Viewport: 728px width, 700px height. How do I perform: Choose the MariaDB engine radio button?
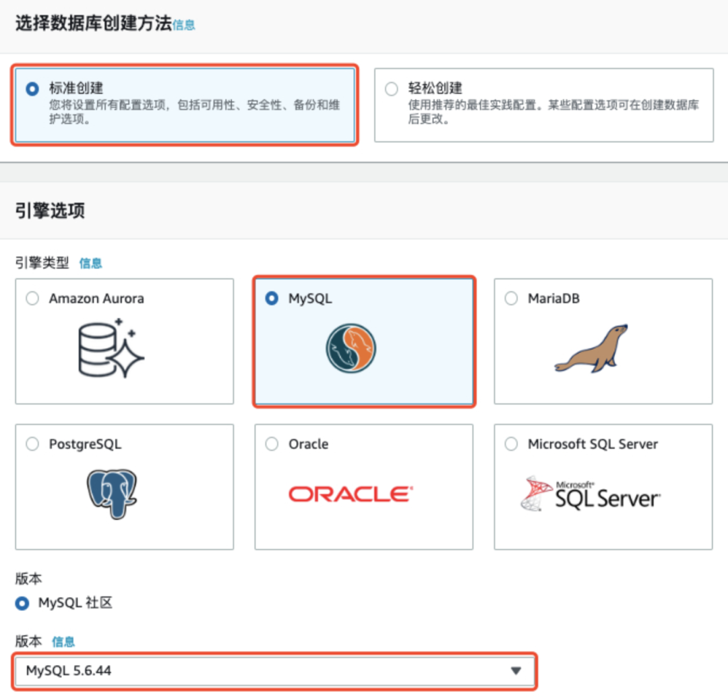point(511,298)
